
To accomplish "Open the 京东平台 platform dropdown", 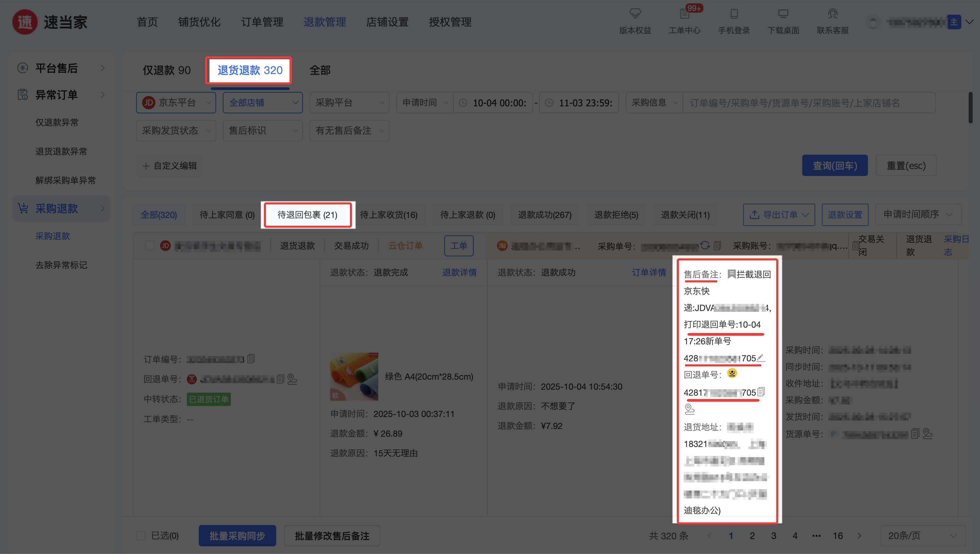I will (176, 103).
